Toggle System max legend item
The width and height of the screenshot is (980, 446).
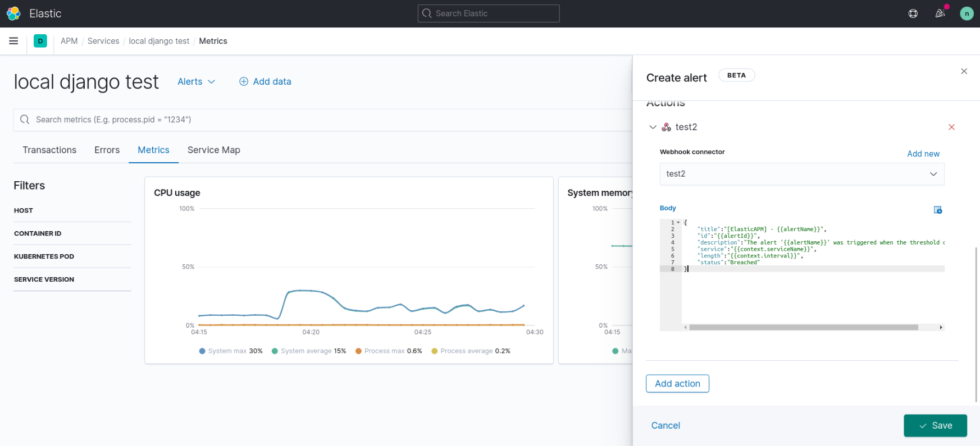pos(231,351)
